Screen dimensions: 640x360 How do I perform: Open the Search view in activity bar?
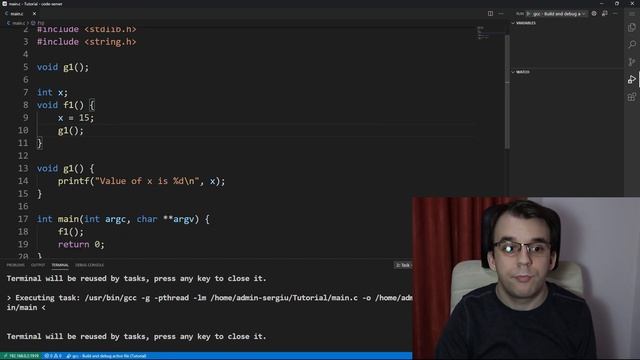[x=632, y=44]
